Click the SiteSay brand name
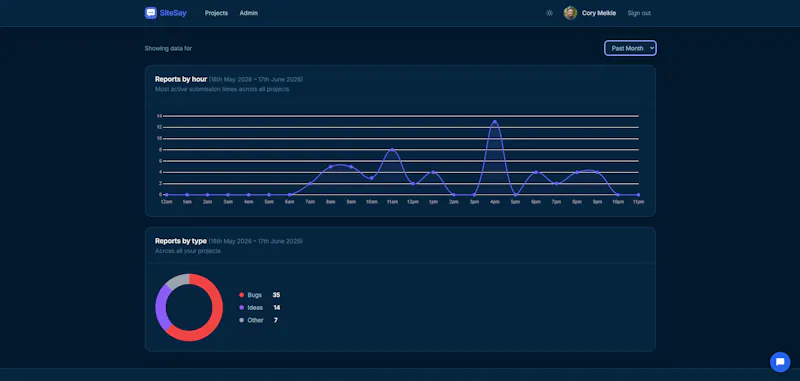The image size is (800, 381). (x=173, y=13)
